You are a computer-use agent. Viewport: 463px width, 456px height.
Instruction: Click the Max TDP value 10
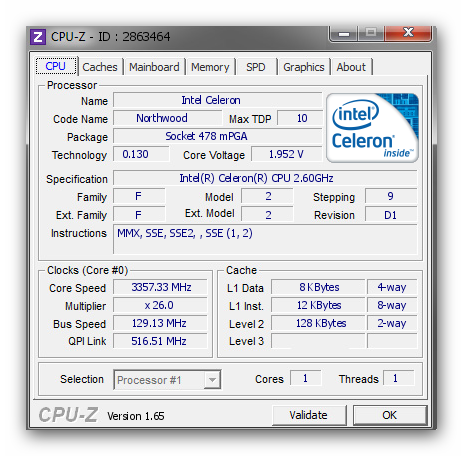(300, 118)
